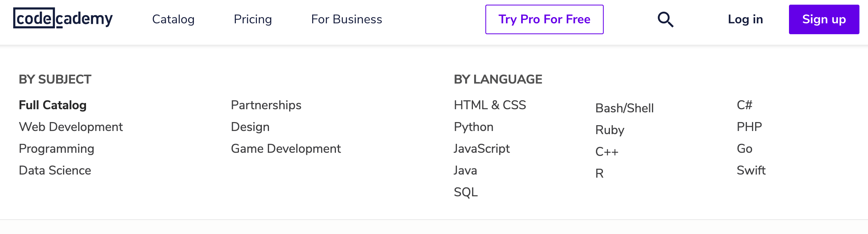Open the search magnifier icon
This screenshot has height=234, width=868.
(x=665, y=19)
